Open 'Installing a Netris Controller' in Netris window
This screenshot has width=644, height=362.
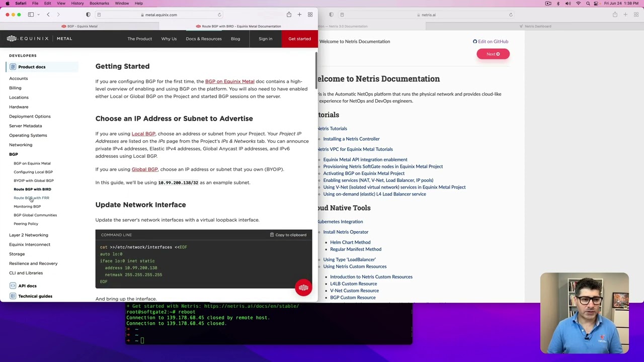coord(351,139)
